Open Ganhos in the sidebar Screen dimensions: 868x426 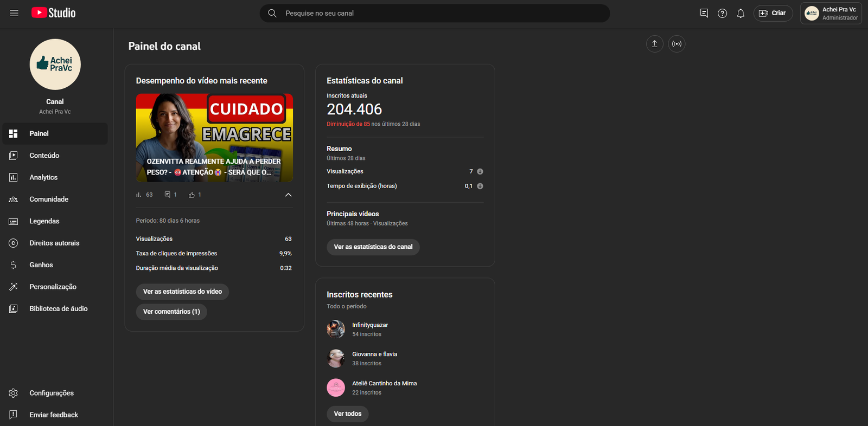click(55, 265)
